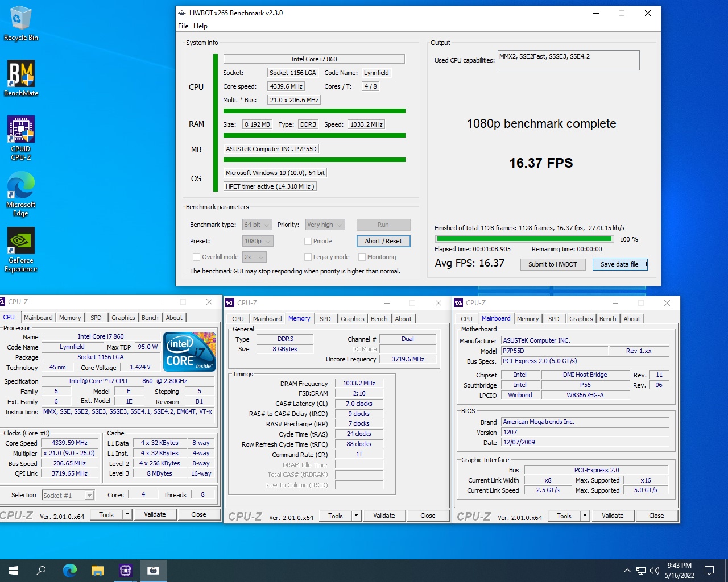Open the network status tray icon
This screenshot has width=728, height=582.
tap(641, 571)
